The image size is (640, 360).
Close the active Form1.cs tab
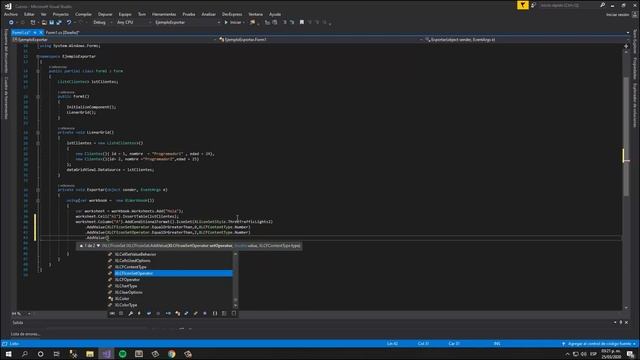point(41,32)
